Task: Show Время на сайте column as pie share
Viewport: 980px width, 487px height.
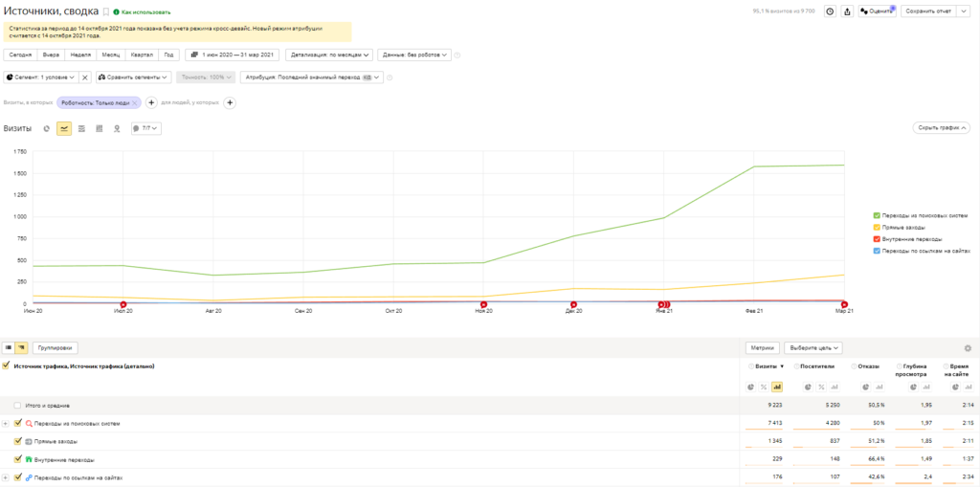Action: tap(954, 387)
